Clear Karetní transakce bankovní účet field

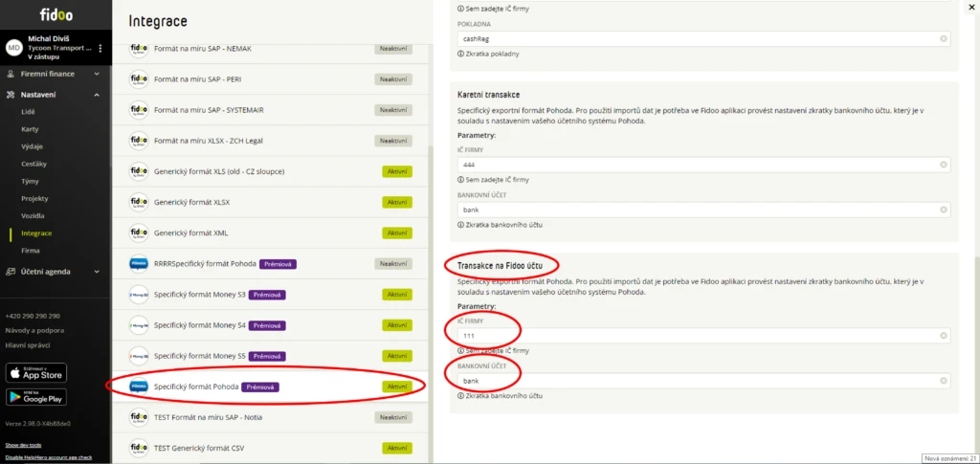tap(944, 210)
